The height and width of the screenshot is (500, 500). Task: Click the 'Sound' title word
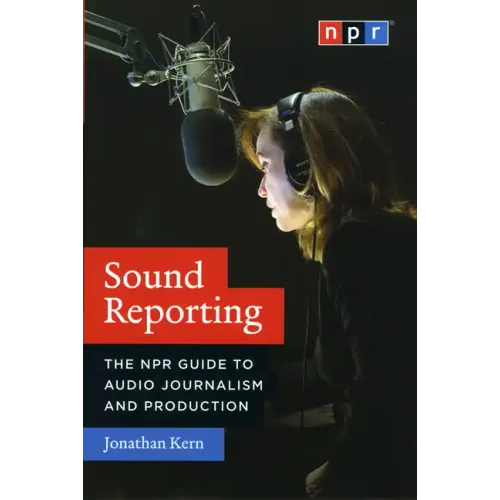click(x=154, y=275)
